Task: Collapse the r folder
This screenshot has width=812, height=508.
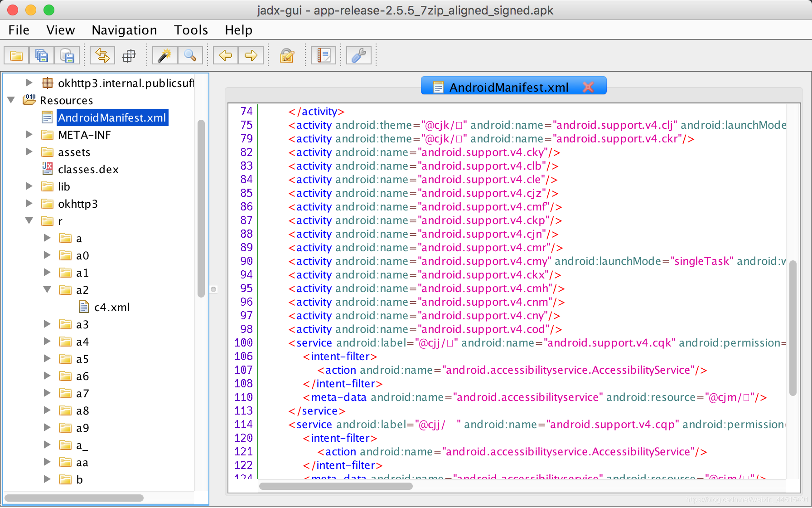Action: 29,220
